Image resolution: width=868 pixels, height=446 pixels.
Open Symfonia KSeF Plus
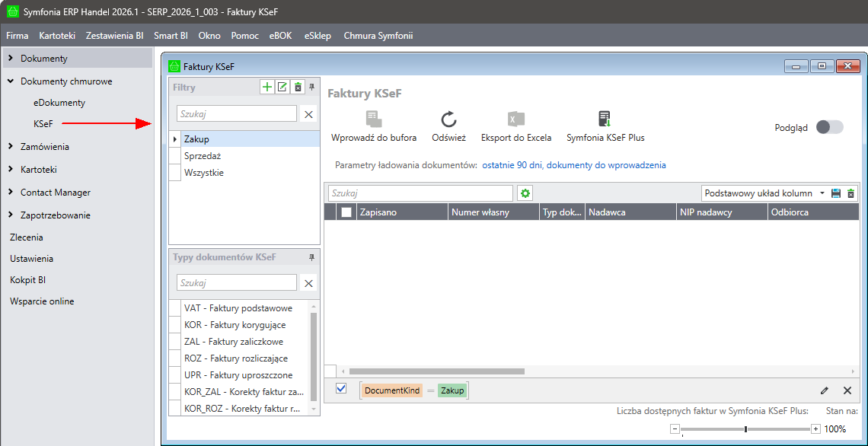click(605, 119)
